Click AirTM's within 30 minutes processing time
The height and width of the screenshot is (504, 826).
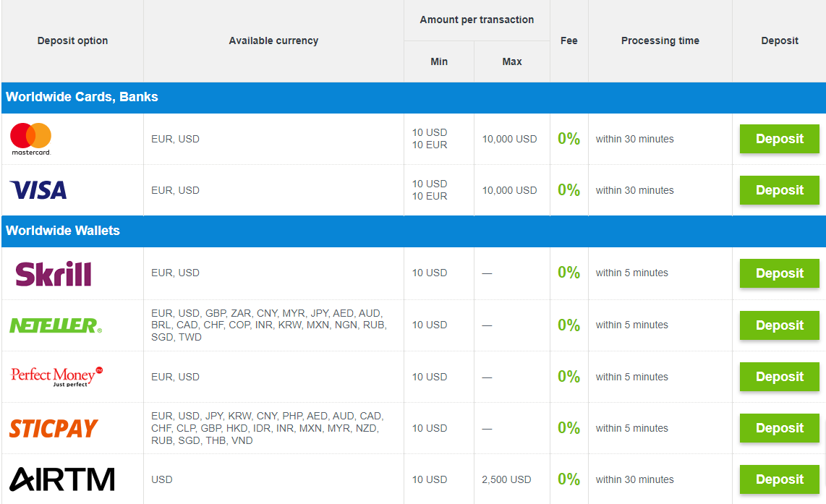tap(635, 479)
